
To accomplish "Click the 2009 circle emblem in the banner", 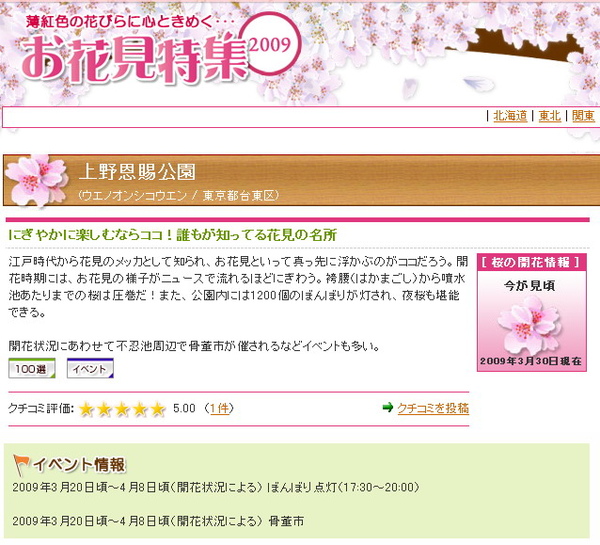I will tap(271, 45).
